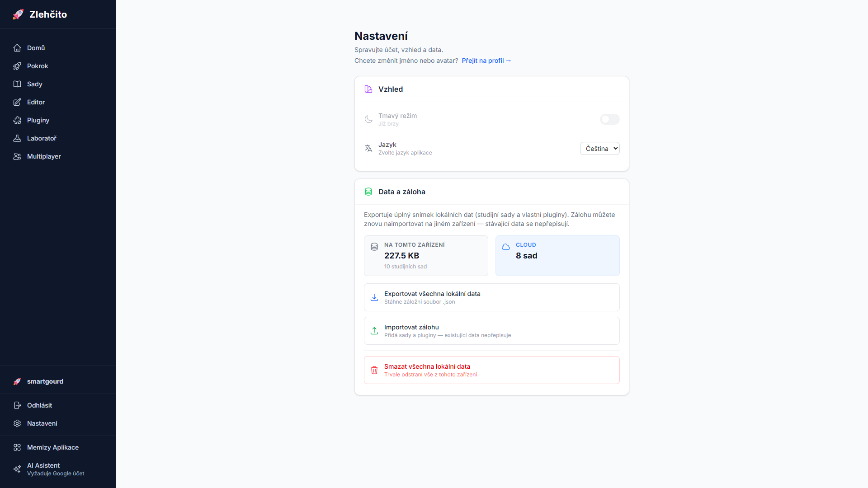Click the Pluginy puzzle piece icon
Image resolution: width=868 pixels, height=488 pixels.
click(17, 120)
